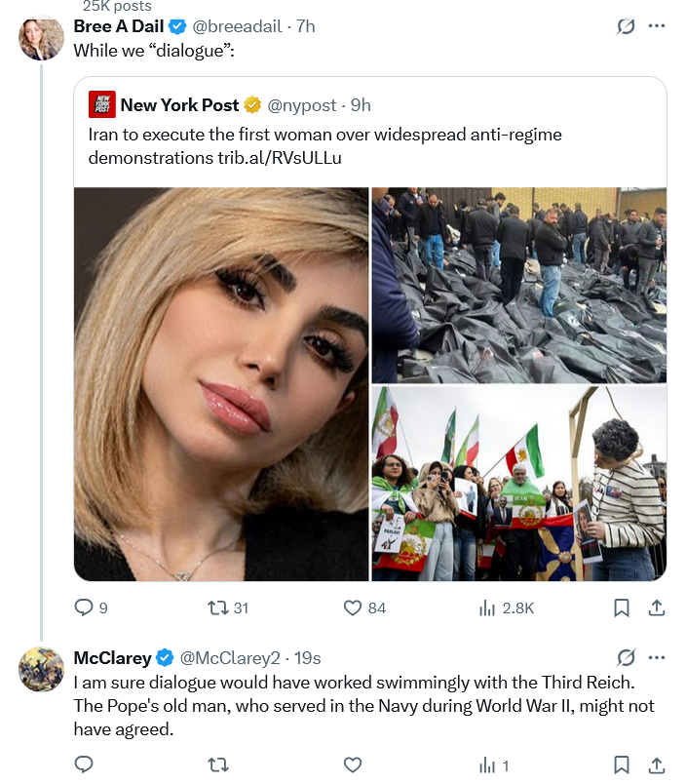
Task: Reply to Bree A Dail's post
Action: click(84, 608)
